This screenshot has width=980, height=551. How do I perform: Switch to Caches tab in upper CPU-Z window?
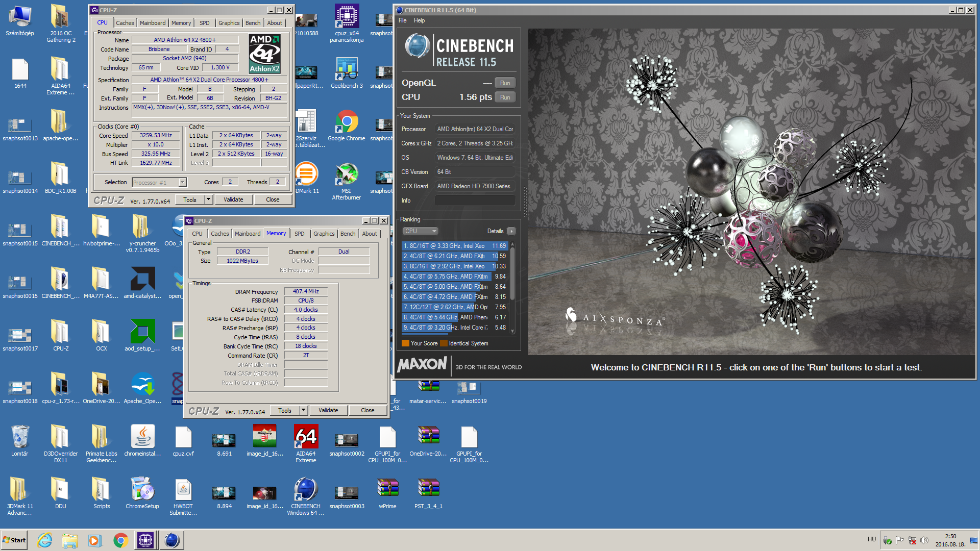coord(125,23)
